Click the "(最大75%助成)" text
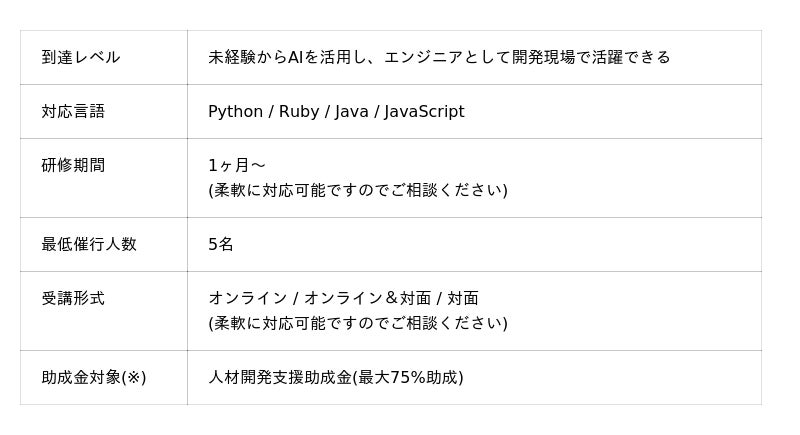 click(409, 377)
